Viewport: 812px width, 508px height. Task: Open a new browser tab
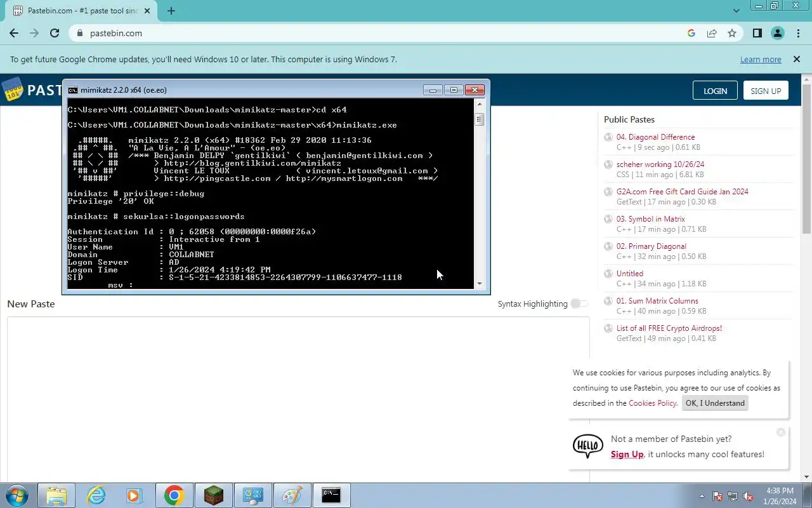coord(171,11)
